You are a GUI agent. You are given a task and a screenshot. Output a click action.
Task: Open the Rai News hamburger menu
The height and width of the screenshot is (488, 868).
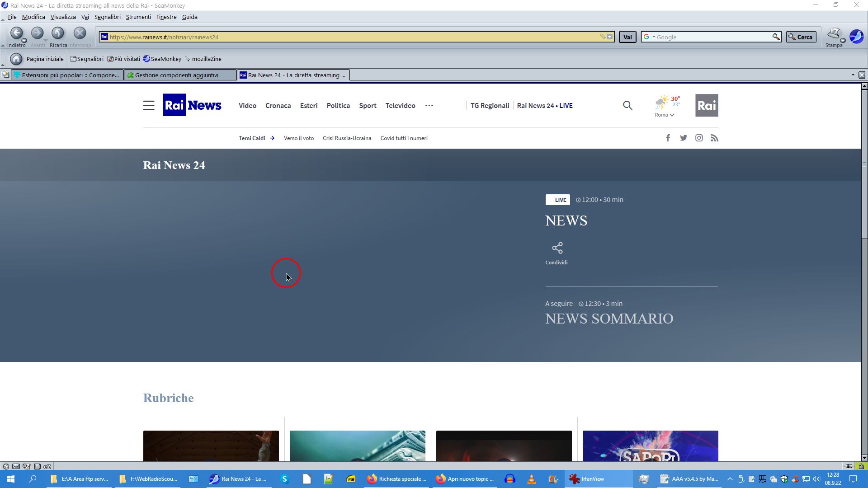[149, 105]
